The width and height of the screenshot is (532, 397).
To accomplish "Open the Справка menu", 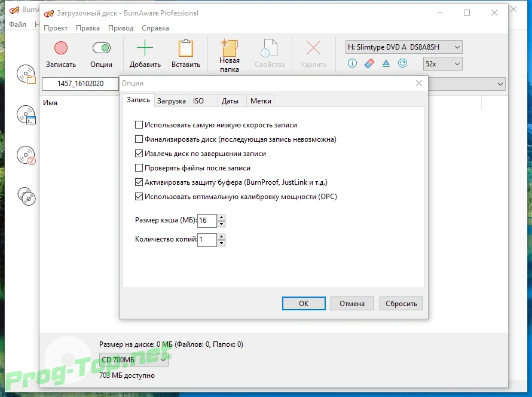I will [x=155, y=28].
